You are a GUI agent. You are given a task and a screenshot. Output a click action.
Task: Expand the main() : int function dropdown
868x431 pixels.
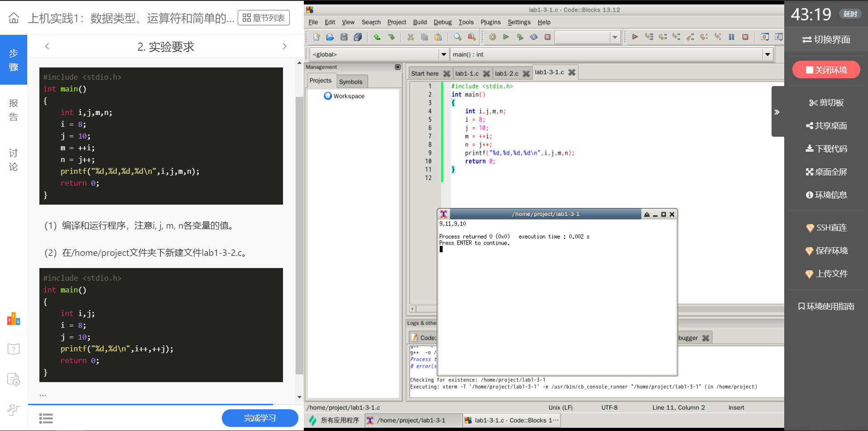(767, 54)
